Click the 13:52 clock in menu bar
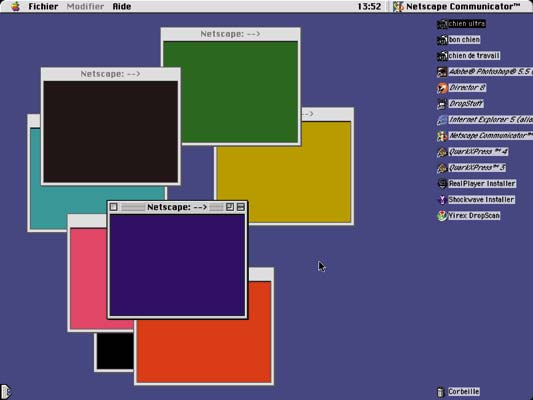The image size is (533, 400). 369,6
